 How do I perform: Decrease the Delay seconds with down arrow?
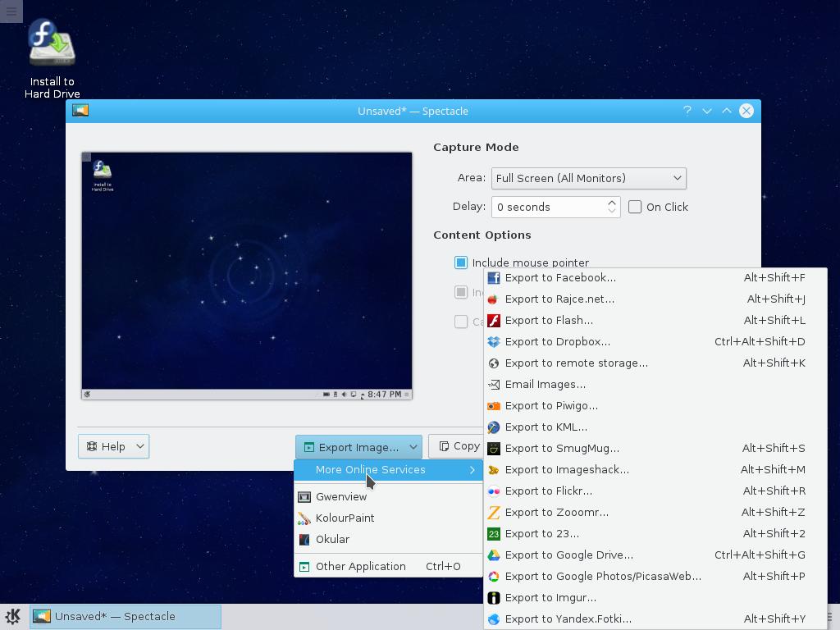pos(612,211)
